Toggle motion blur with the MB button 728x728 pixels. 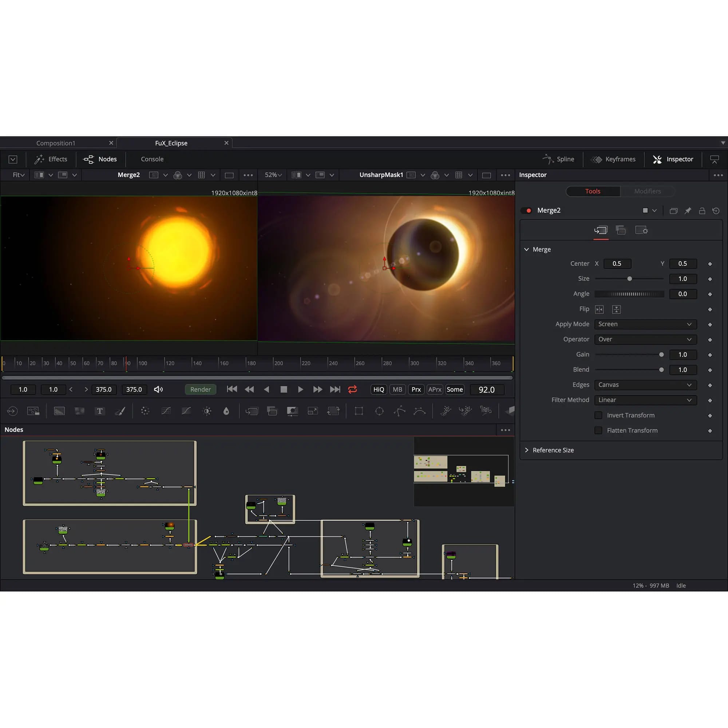click(397, 389)
